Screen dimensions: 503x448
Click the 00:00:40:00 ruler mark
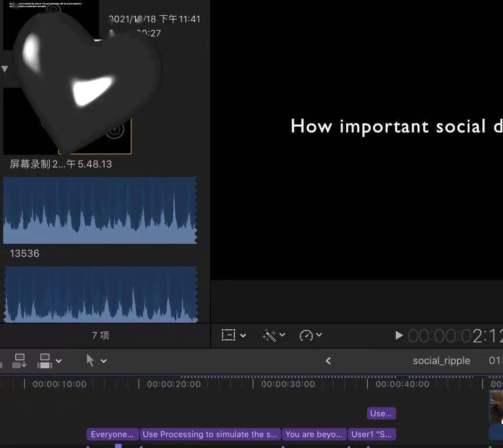pos(402,384)
